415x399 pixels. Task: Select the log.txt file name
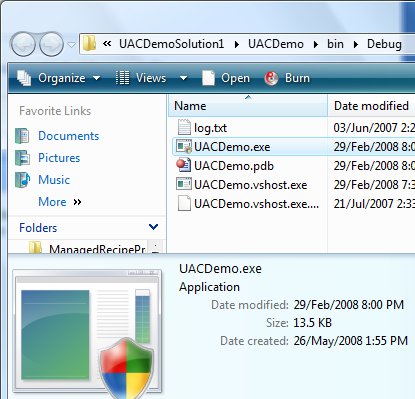click(210, 128)
